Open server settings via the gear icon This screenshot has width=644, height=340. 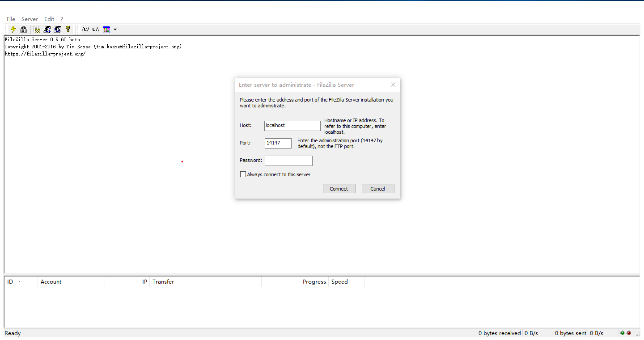point(37,30)
